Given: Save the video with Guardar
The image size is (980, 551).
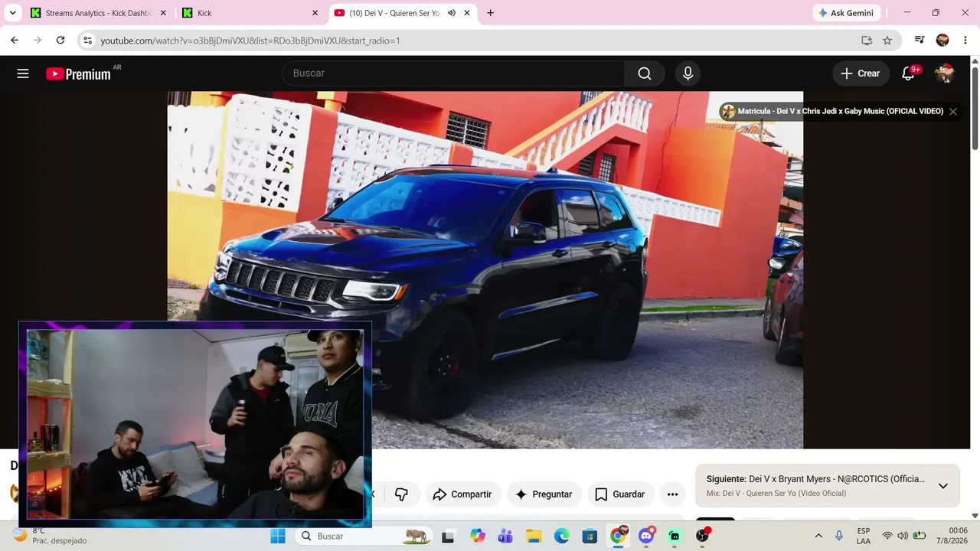Looking at the screenshot, I should (x=620, y=494).
